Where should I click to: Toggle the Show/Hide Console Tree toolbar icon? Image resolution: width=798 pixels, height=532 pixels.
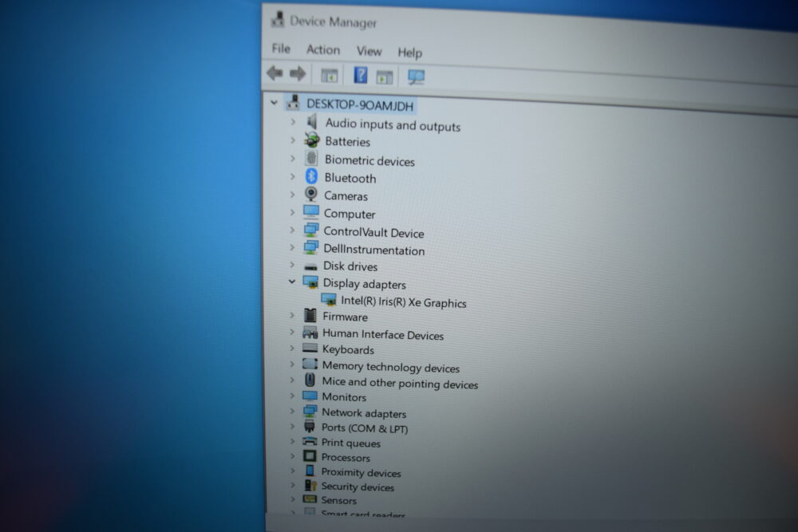click(x=330, y=76)
